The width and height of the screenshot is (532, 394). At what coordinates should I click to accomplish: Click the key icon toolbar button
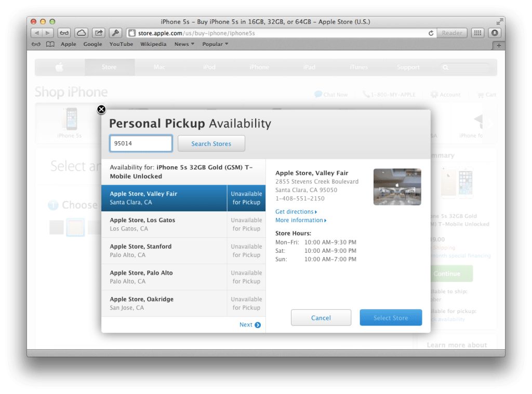click(x=115, y=33)
